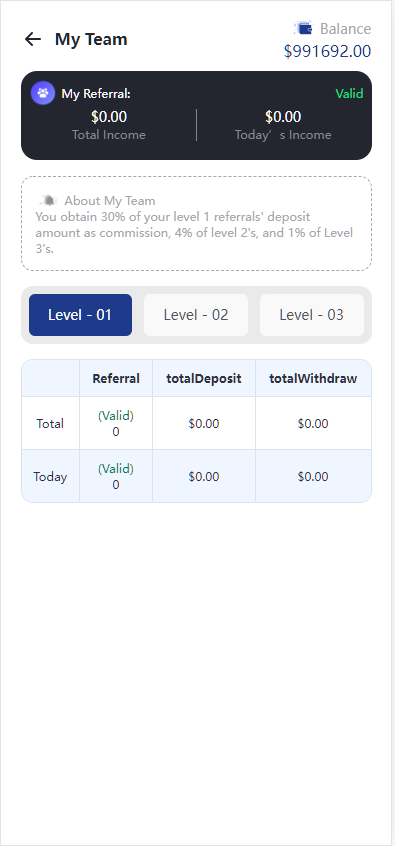This screenshot has height=846, width=395.
Task: Switch to the Level - 02 tab
Action: pyautogui.click(x=196, y=315)
